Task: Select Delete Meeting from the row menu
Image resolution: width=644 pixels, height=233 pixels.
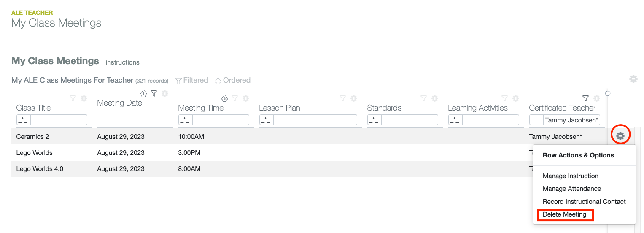Action: click(564, 214)
